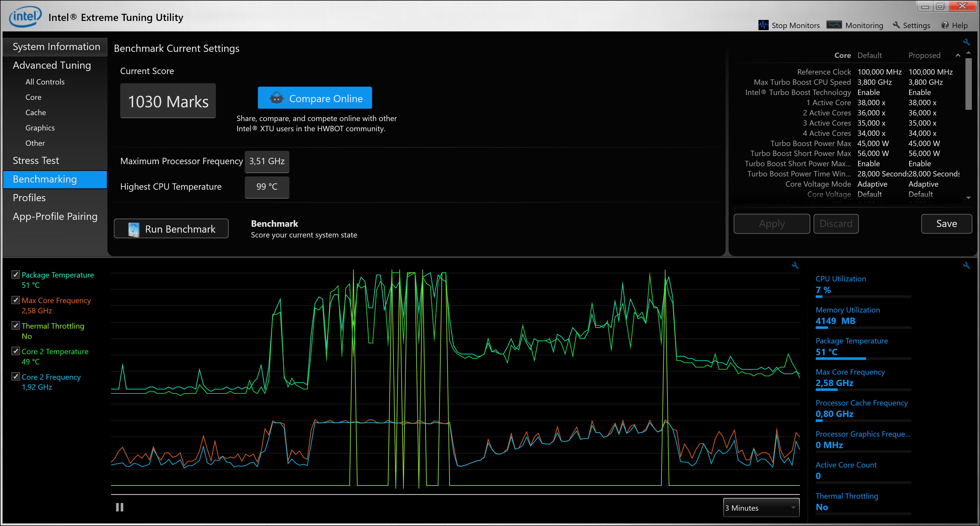Screen dimensions: 980x526
Task: Click scroll up arrow in settings panel
Action: [x=969, y=53]
